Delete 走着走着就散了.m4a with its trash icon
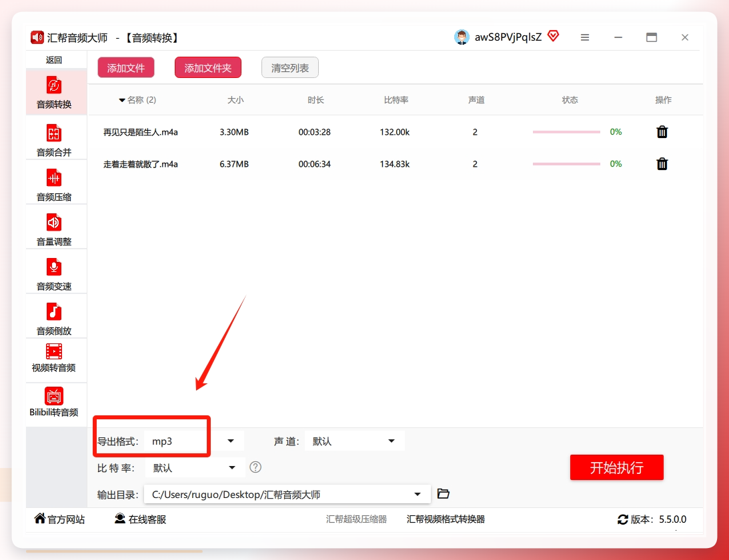Screen dimensions: 729x560 (662, 163)
